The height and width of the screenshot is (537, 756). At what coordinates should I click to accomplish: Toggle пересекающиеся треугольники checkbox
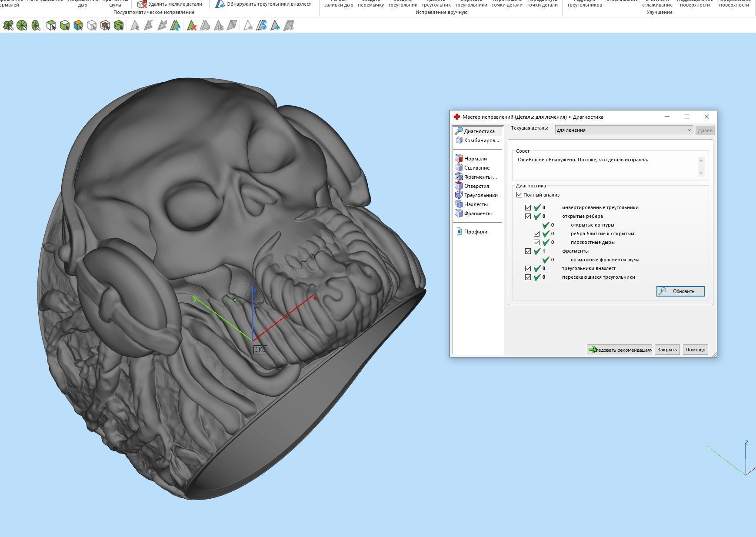click(x=528, y=277)
